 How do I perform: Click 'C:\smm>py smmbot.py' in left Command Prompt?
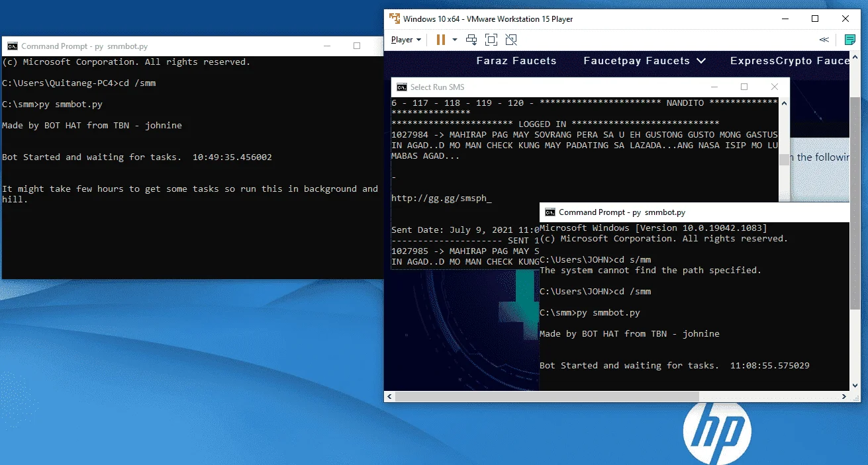point(52,105)
